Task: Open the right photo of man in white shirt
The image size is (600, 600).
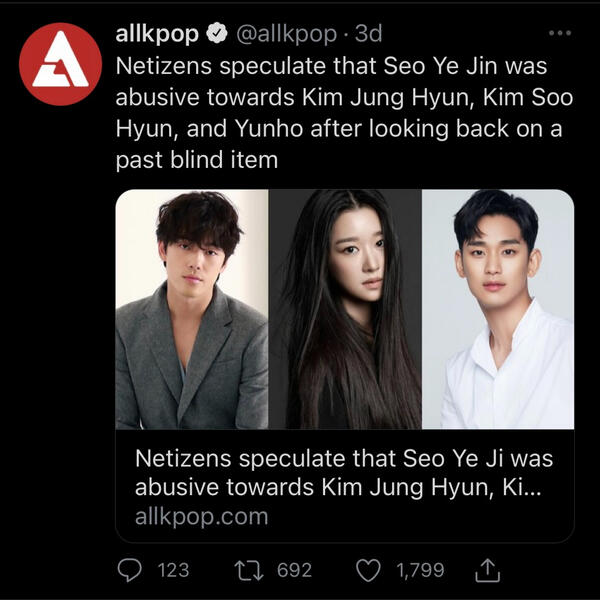Action: (498, 310)
